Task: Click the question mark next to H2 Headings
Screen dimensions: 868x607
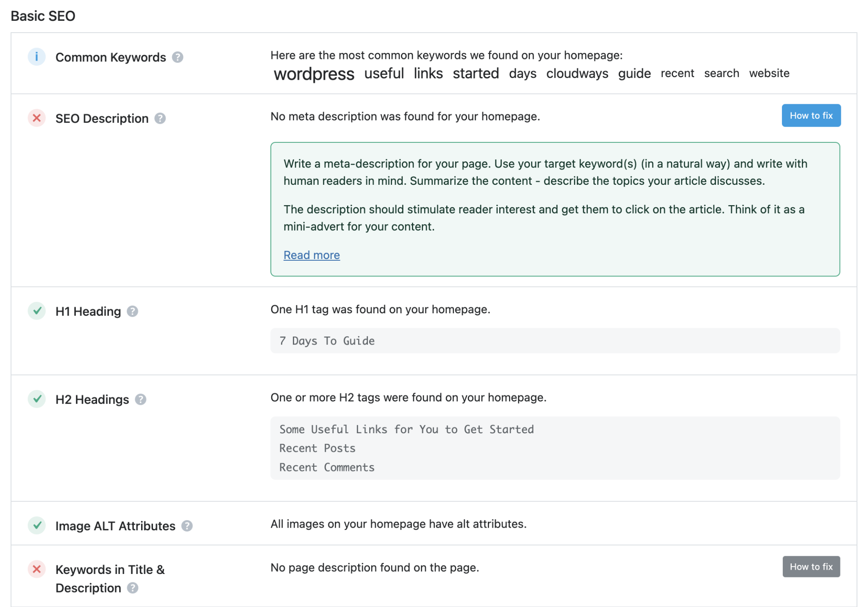Action: [140, 399]
